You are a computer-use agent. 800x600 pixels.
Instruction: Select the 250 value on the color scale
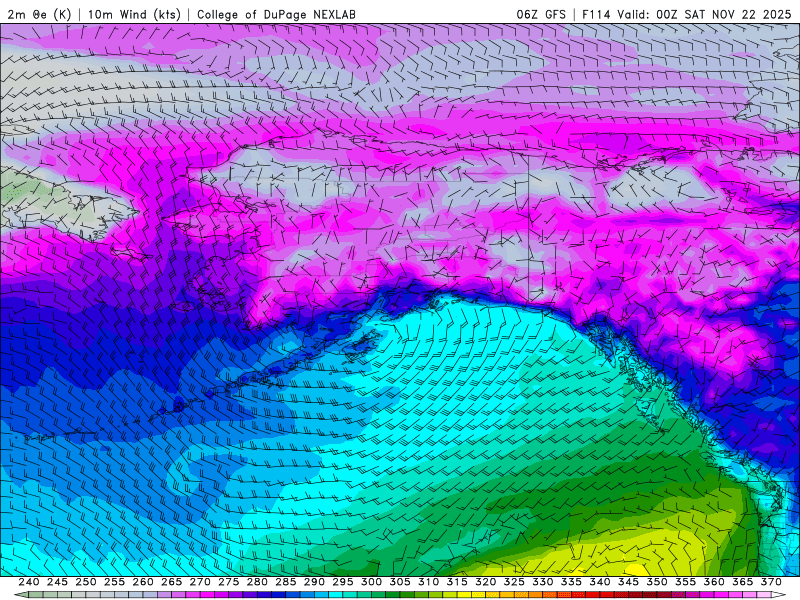pyautogui.click(x=86, y=582)
